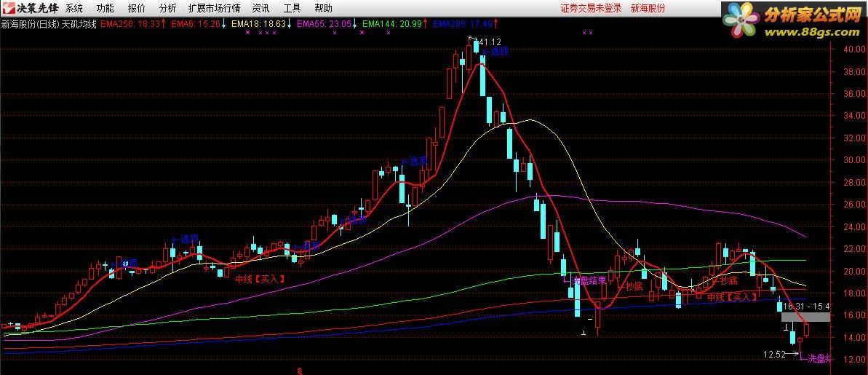868x375 pixels.
Task: Click the 证券交易未登录 status text
Action: coord(591,8)
